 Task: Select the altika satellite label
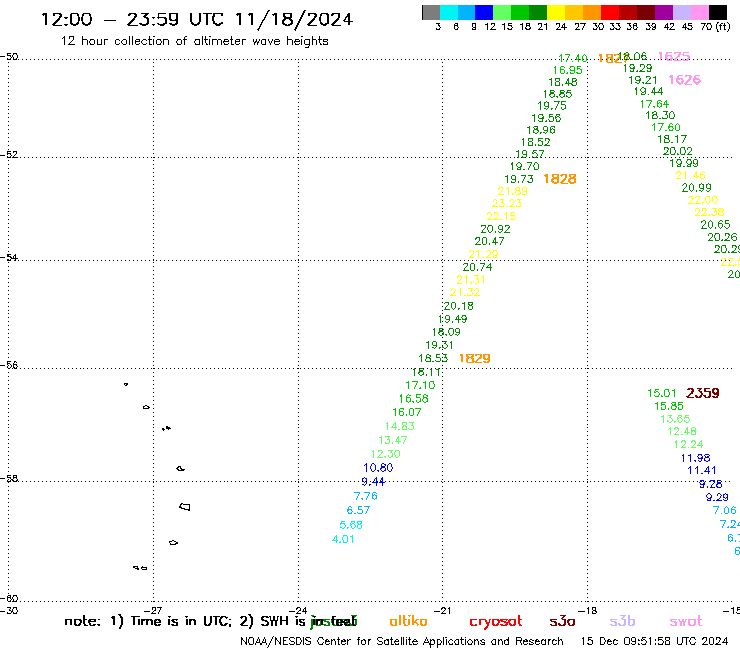(x=408, y=621)
